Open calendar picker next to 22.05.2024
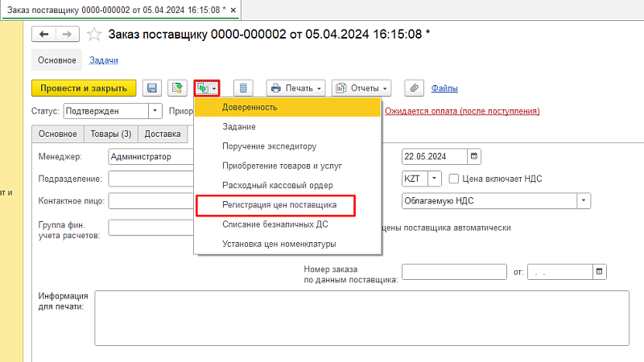Image resolution: width=644 pixels, height=362 pixels. (x=474, y=157)
